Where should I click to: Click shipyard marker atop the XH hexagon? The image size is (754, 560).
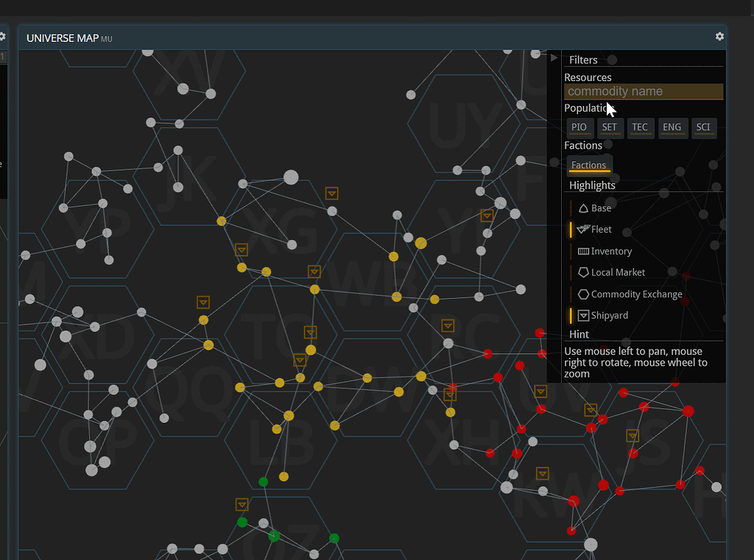pyautogui.click(x=450, y=394)
